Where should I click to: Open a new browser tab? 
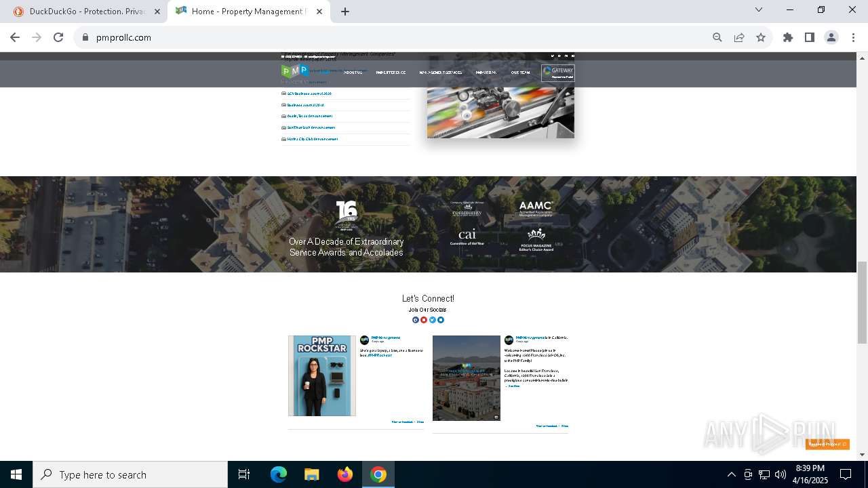tap(345, 12)
